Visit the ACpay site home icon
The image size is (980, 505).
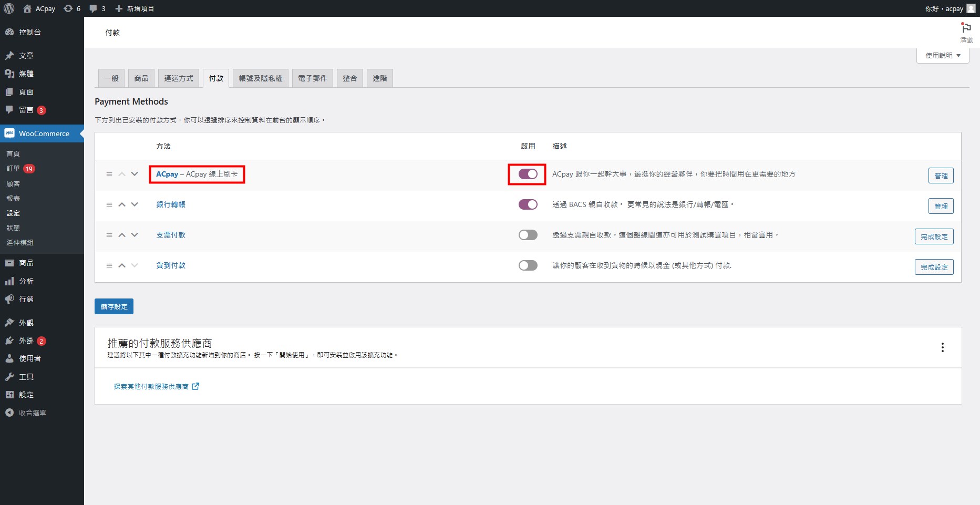pos(27,8)
